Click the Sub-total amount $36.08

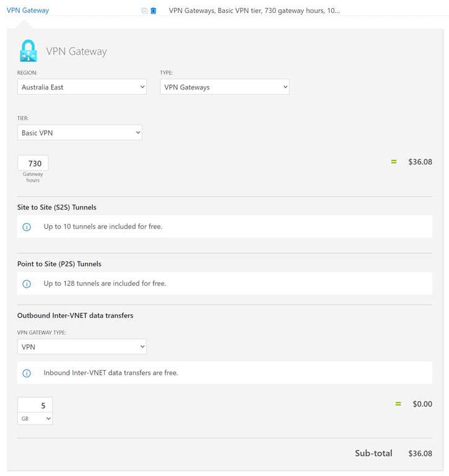point(420,454)
